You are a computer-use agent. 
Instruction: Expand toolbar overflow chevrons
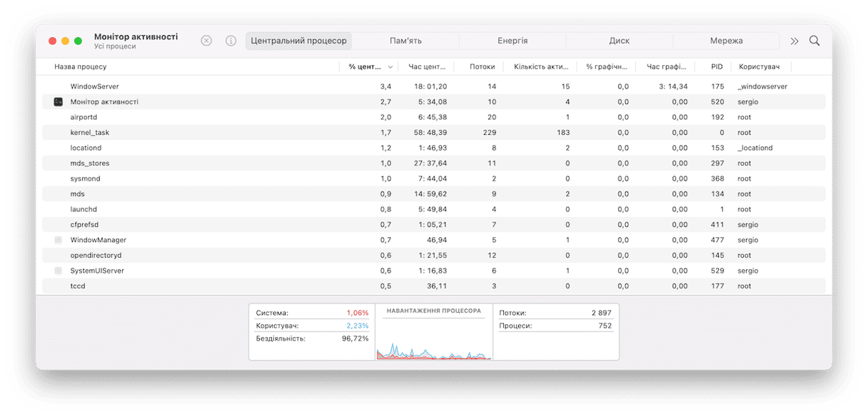coord(794,41)
